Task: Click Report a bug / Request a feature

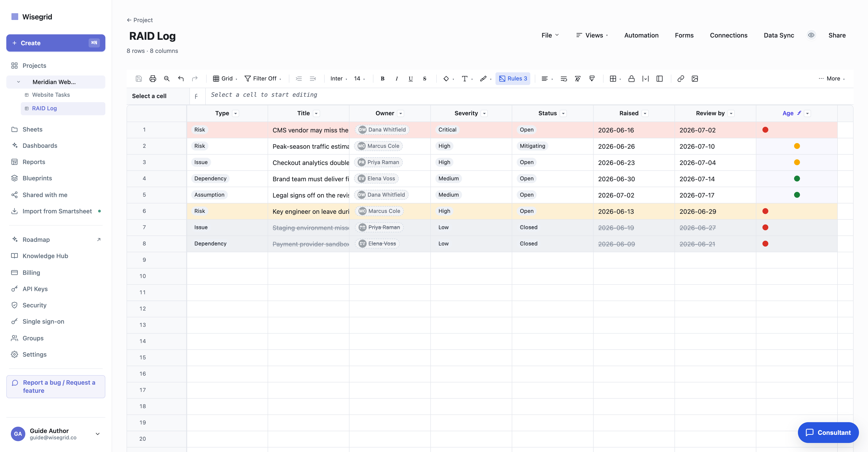Action: coord(56,387)
